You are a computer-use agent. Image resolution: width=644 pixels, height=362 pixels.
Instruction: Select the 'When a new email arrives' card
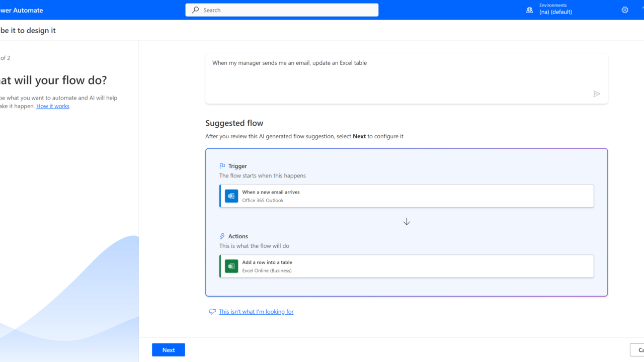pos(407,196)
